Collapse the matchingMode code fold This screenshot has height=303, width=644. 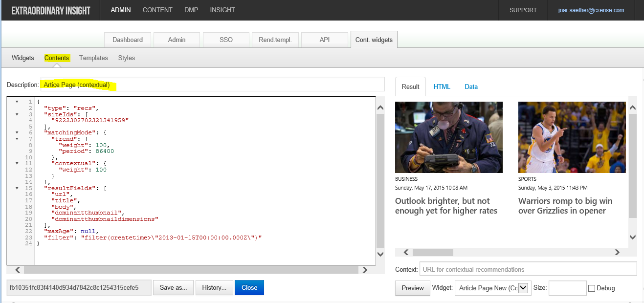coord(17,132)
